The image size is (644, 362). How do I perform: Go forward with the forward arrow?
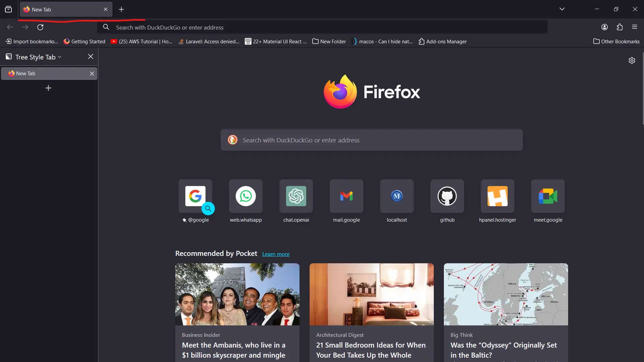25,27
